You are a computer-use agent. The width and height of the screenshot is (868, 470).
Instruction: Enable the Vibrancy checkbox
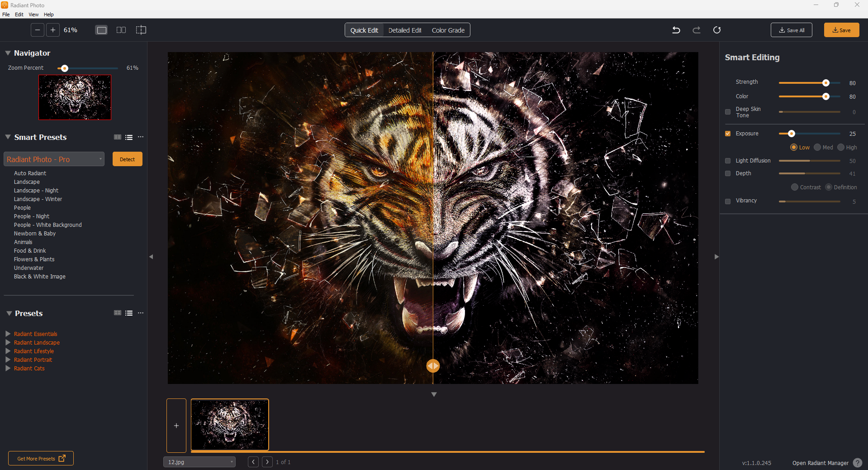pos(728,201)
